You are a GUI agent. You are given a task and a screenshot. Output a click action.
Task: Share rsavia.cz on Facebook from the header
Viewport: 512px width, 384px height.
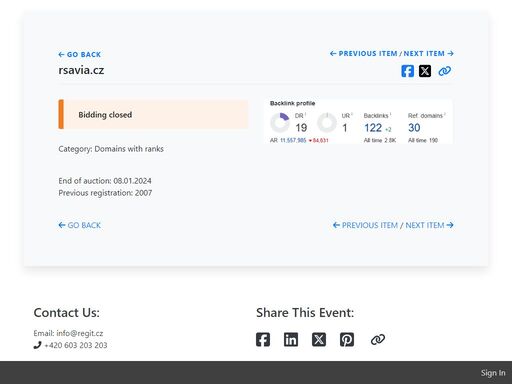tap(407, 71)
